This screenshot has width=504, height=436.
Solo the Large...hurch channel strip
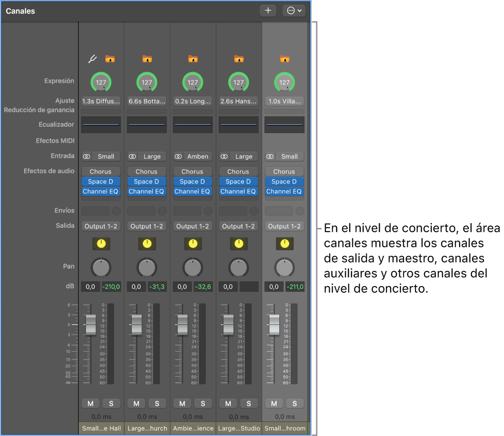pos(157,404)
